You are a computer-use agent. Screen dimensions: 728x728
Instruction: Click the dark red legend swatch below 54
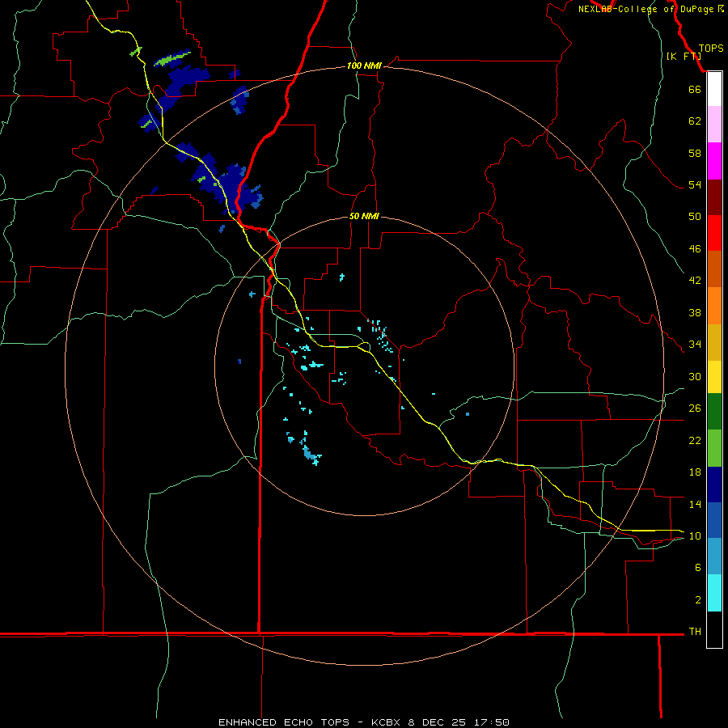click(x=714, y=197)
